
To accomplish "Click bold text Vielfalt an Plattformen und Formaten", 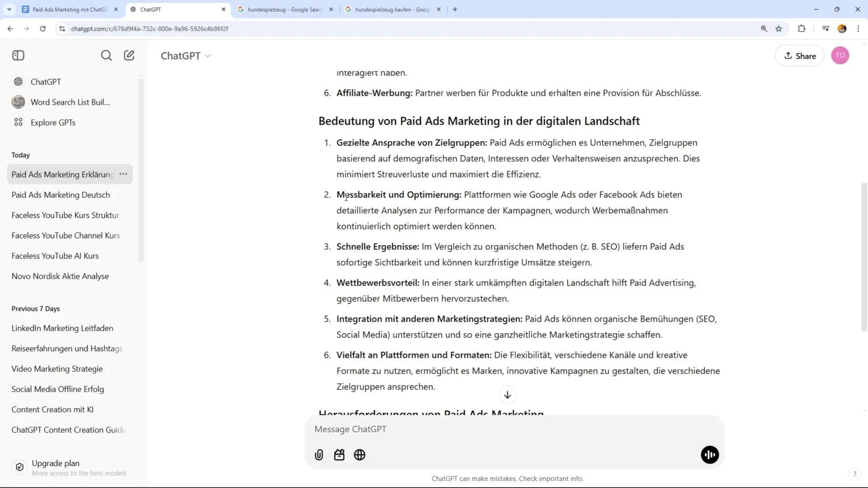I will pos(414,355).
